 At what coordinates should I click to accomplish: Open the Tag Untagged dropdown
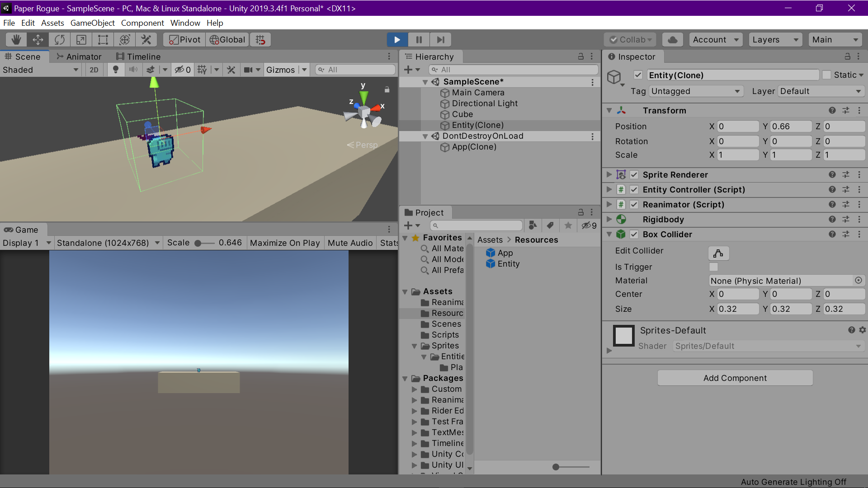pos(696,91)
